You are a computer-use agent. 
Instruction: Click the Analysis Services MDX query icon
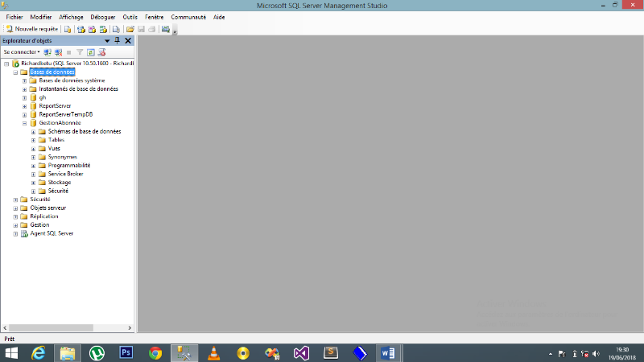(x=81, y=29)
